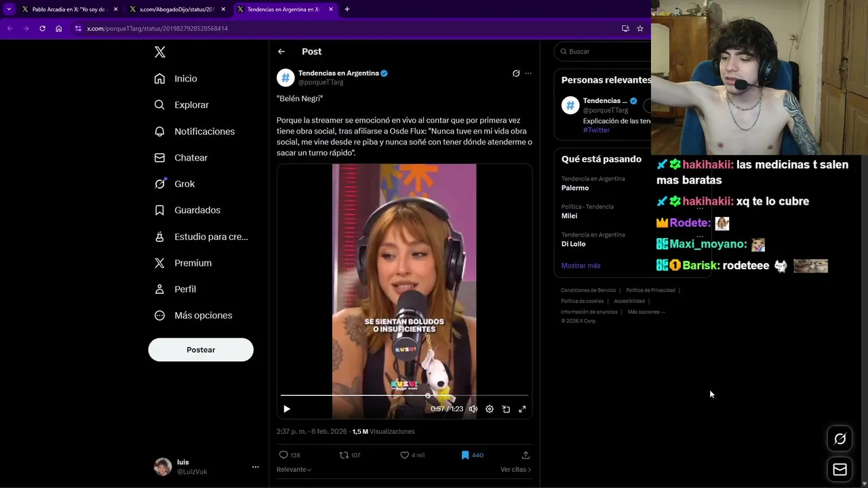
Task: Click the Postear button
Action: pyautogui.click(x=201, y=350)
